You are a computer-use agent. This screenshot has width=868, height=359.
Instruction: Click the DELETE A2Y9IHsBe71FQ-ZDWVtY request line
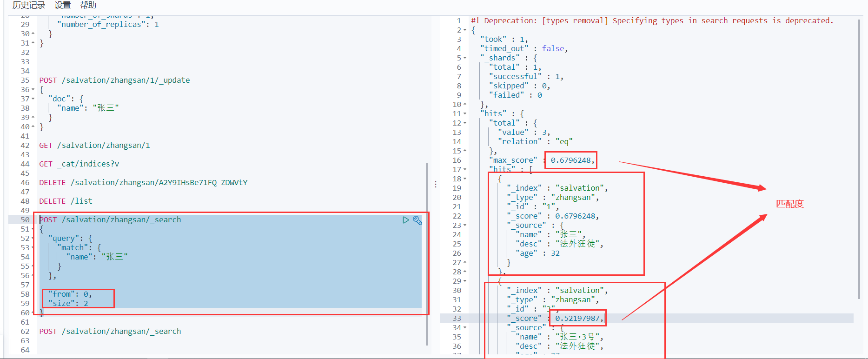click(x=143, y=182)
